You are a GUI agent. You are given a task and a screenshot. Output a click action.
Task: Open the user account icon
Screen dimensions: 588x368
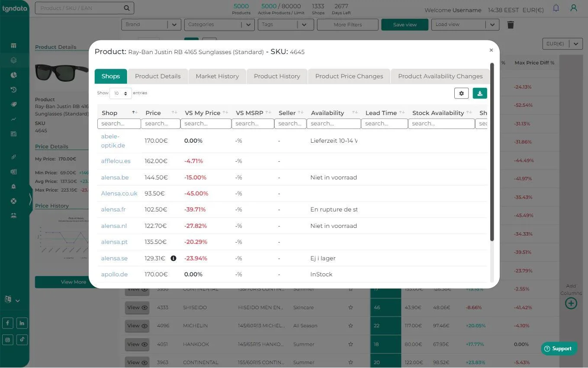point(574,8)
